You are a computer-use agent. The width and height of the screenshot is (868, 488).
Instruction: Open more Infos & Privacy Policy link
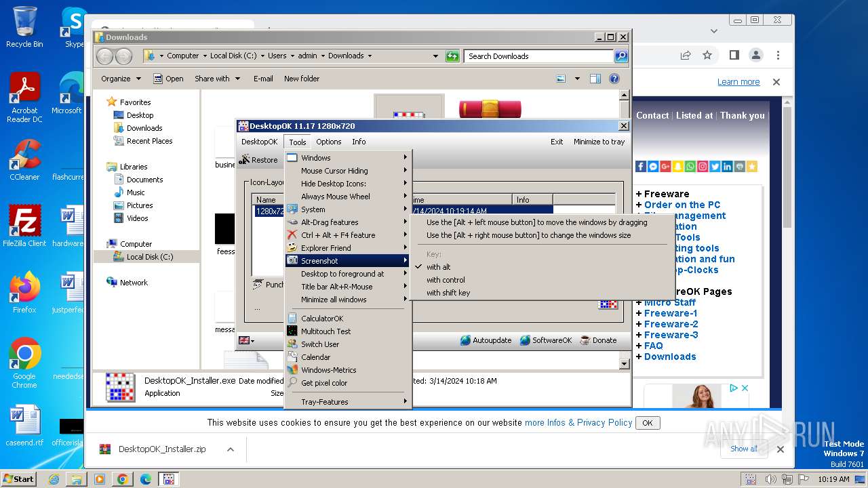[578, 422]
